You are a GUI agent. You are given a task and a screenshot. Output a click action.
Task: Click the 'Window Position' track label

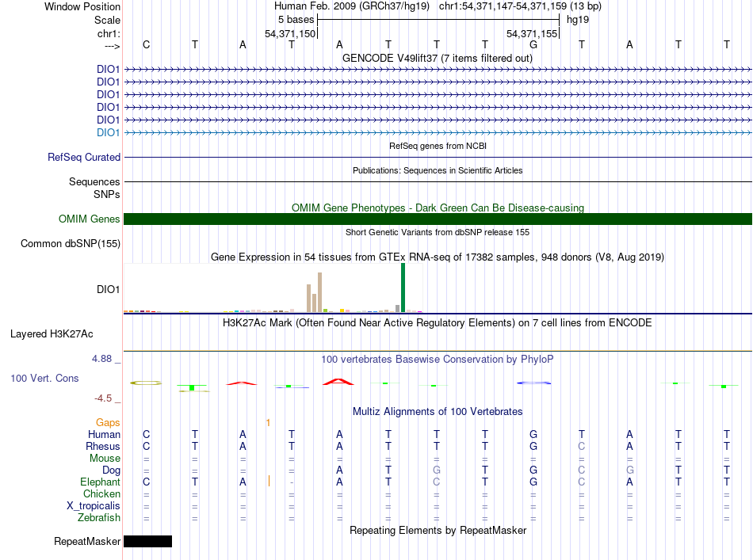coord(82,6)
